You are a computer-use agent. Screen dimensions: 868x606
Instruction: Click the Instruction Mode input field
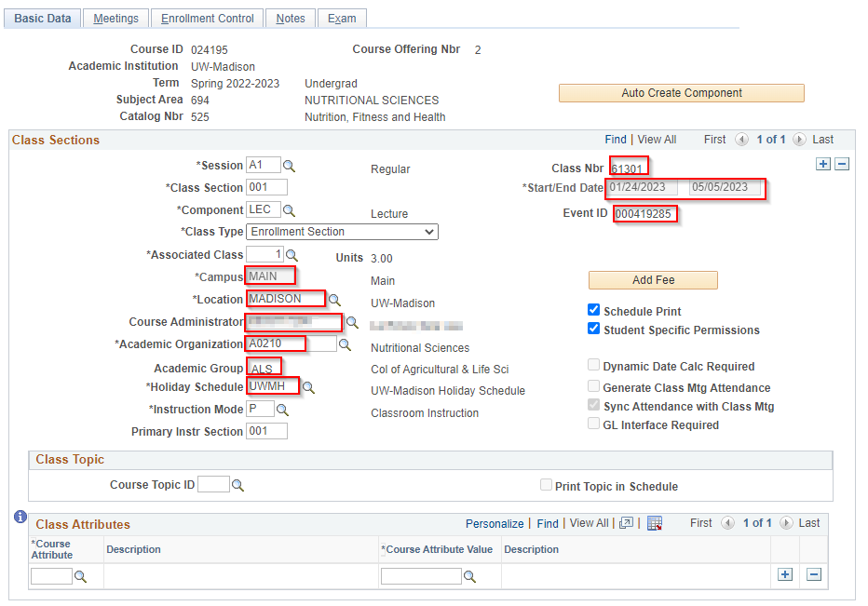pos(260,409)
